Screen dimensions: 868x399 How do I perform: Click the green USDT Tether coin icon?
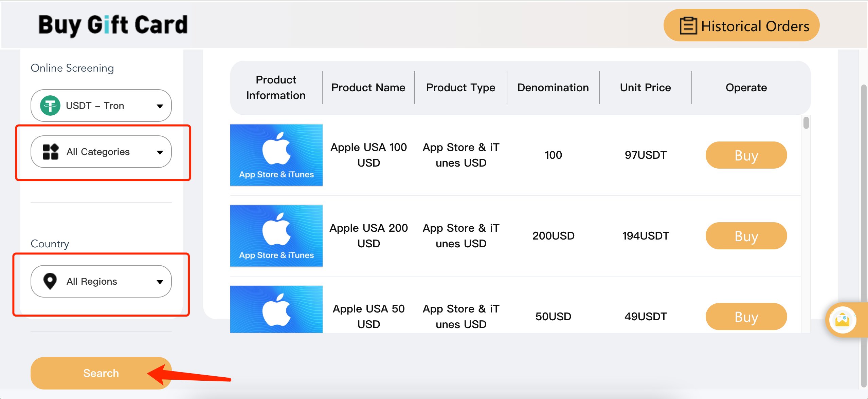click(x=50, y=106)
